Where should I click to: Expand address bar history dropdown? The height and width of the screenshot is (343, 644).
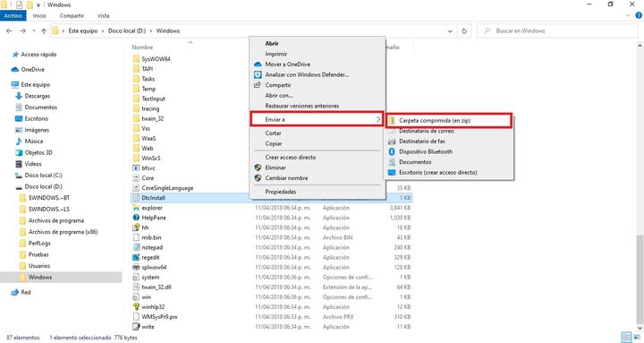pos(450,30)
